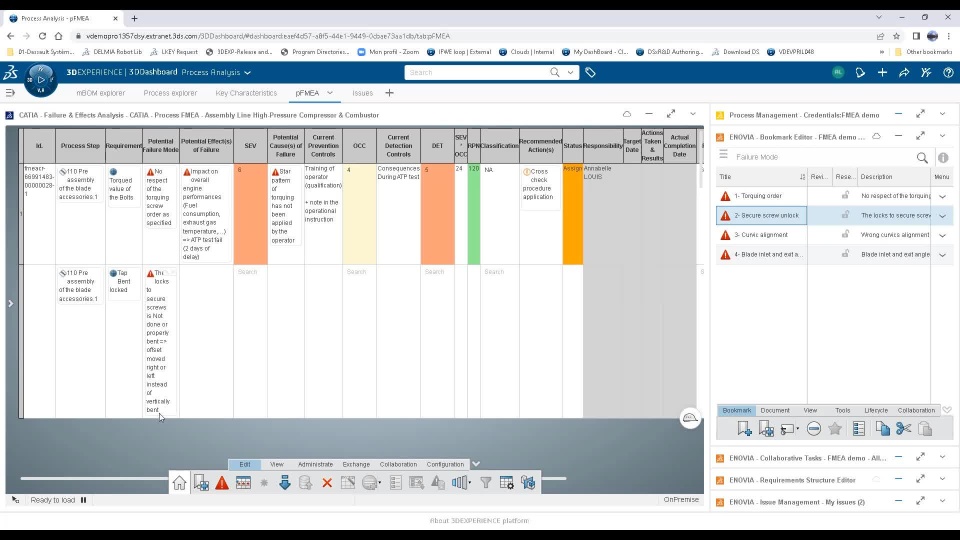The image size is (960, 540).
Task: Click the scissors cut icon
Action: tap(904, 429)
